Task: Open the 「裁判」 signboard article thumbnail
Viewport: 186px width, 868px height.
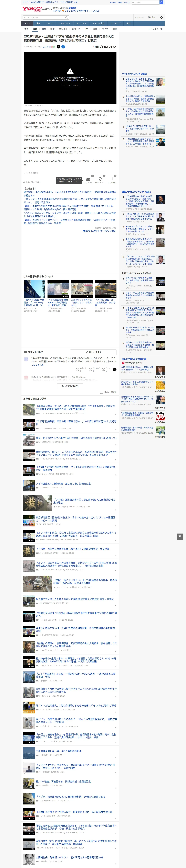Action: pyautogui.click(x=38, y=503)
